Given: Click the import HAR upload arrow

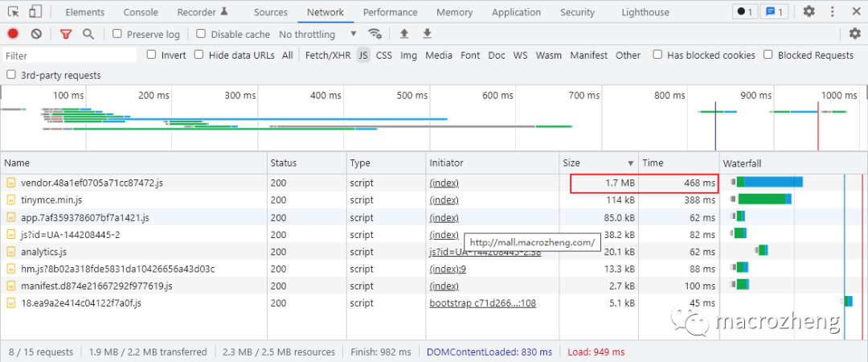Looking at the screenshot, I should coord(404,34).
